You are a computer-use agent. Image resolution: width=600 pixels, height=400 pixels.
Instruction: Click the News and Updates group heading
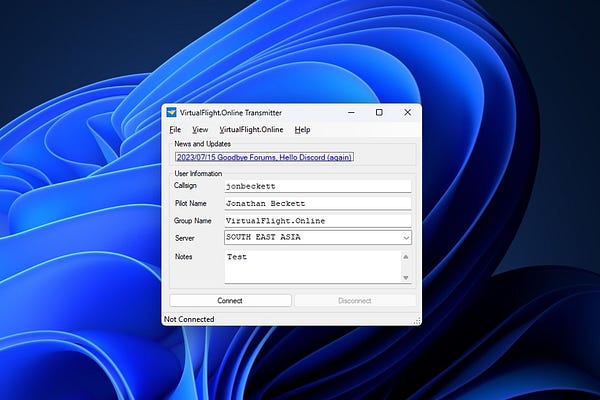point(202,144)
